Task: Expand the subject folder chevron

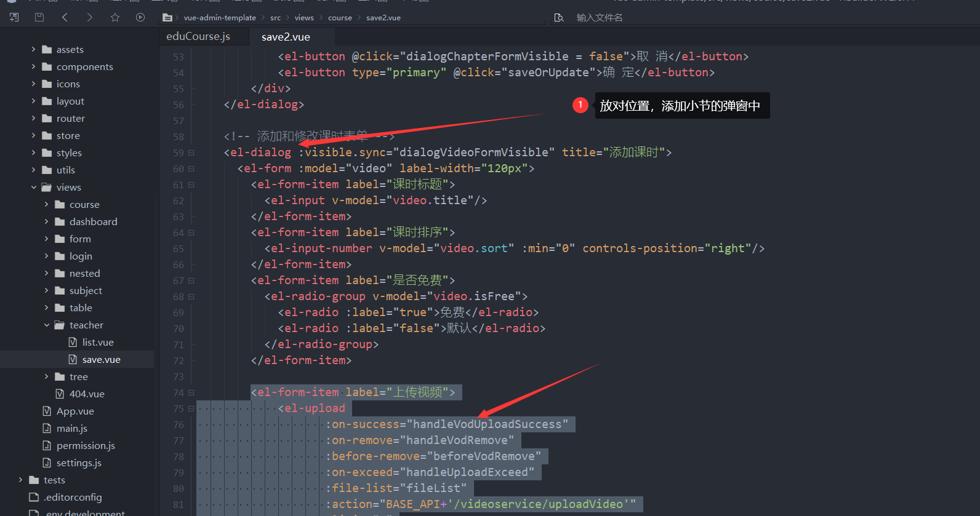Action: pos(46,290)
